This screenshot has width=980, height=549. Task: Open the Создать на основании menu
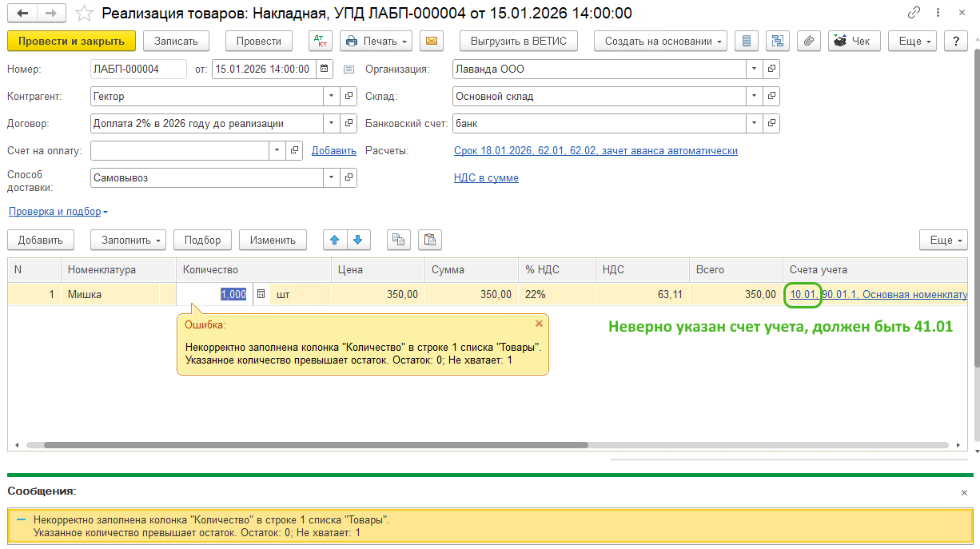[x=660, y=41]
